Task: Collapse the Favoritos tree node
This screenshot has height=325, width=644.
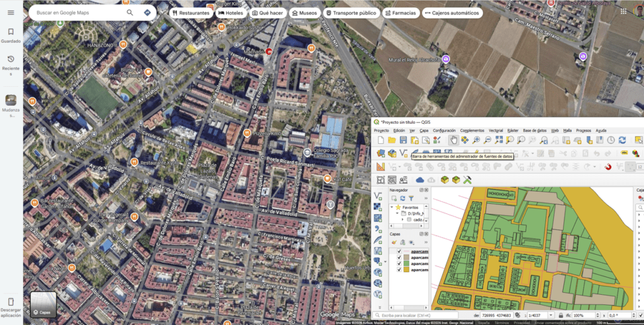Action: [392, 207]
